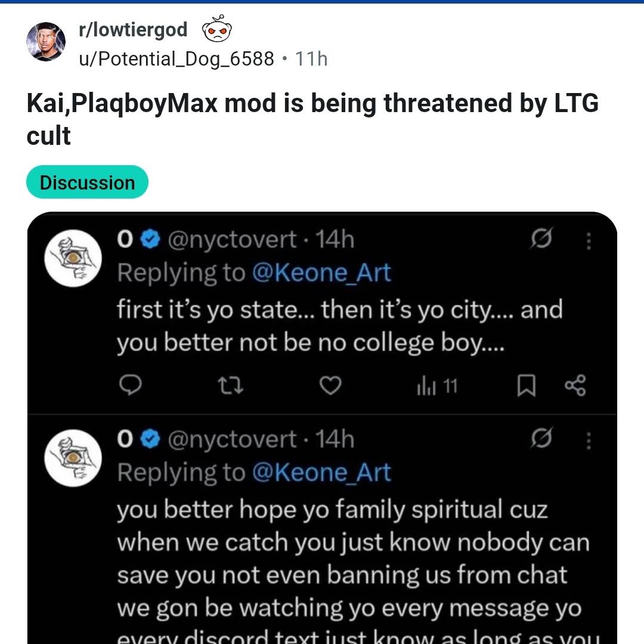644x644 pixels.
Task: Open the r/lowtiergod subreddit link
Action: tap(133, 30)
